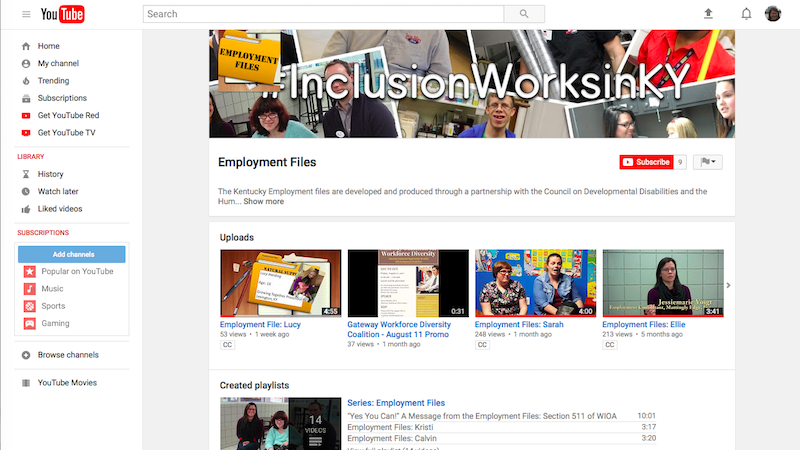Open YouTube Movies
The image size is (800, 450).
(x=67, y=383)
